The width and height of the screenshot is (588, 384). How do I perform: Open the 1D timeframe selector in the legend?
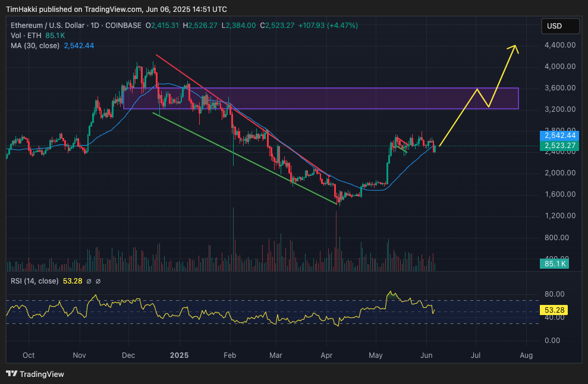click(95, 26)
